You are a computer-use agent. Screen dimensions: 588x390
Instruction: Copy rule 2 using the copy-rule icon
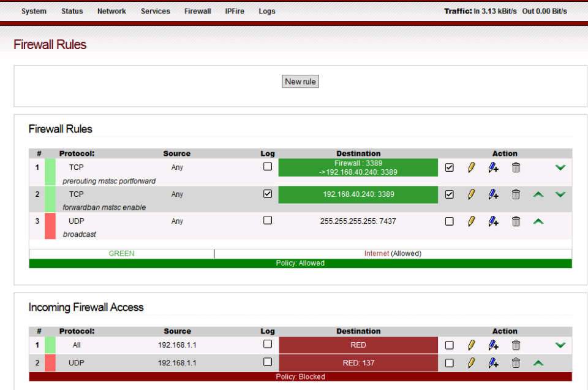[x=493, y=194]
